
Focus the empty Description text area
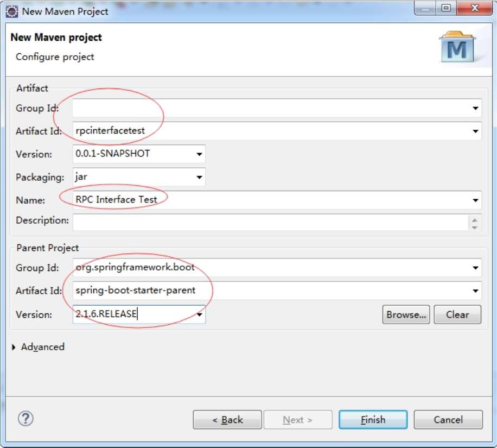(x=270, y=222)
